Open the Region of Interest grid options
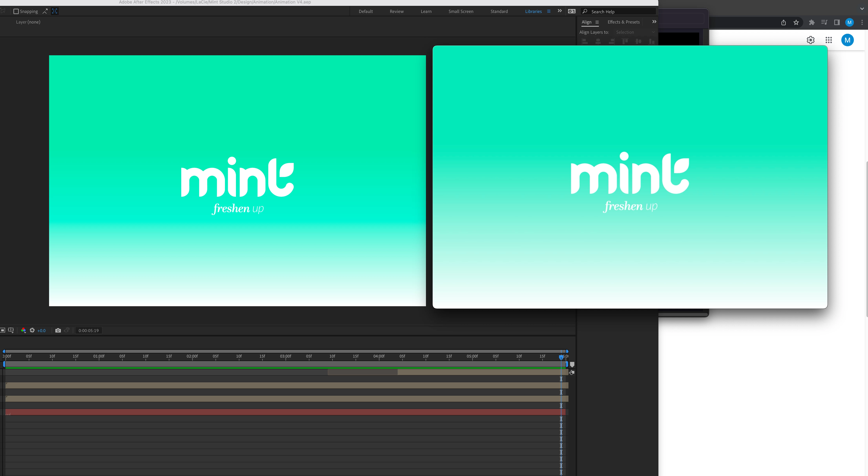The image size is (868, 476). [x=11, y=330]
